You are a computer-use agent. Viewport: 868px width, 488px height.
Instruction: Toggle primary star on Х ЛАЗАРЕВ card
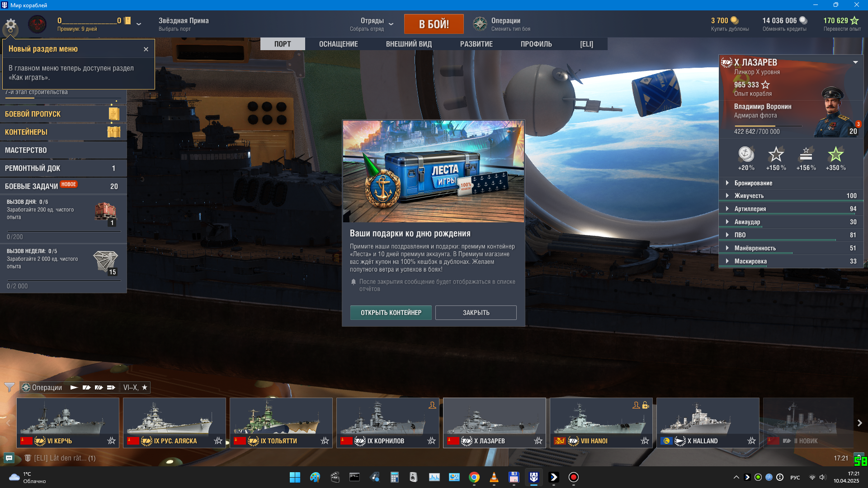[x=538, y=441]
